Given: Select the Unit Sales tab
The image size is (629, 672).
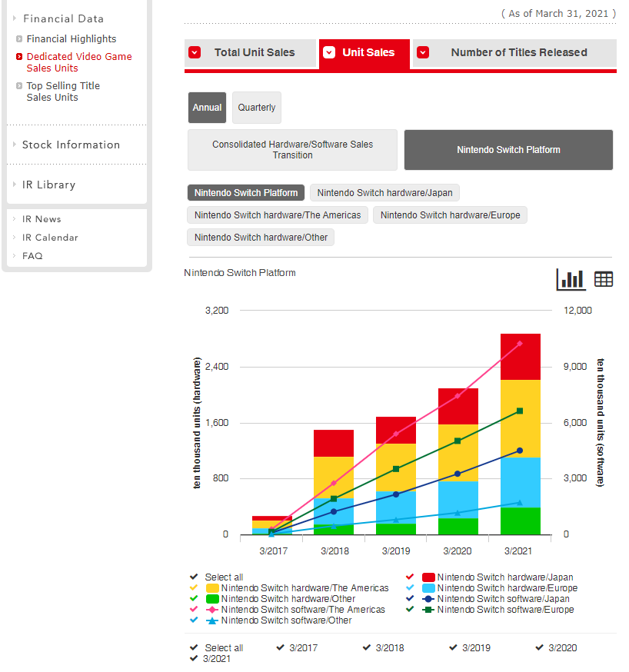Looking at the screenshot, I should tap(364, 54).
